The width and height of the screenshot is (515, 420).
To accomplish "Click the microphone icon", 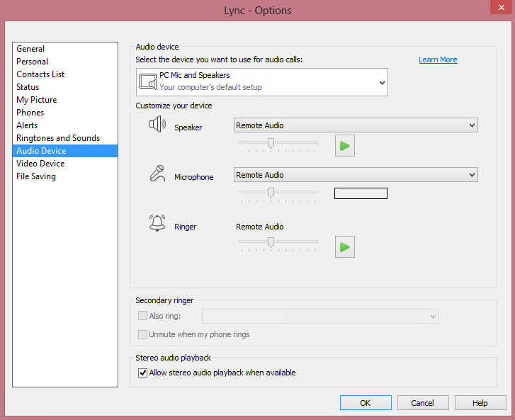I will coord(157,174).
